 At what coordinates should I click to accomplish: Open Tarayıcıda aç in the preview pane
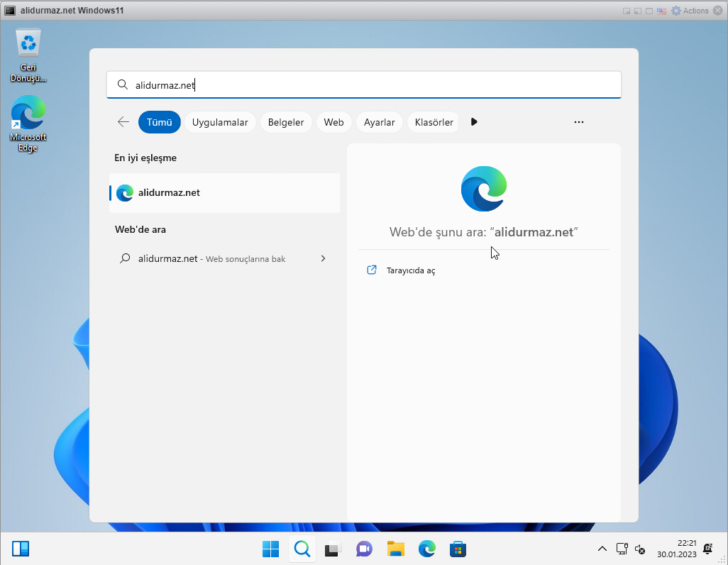coord(401,270)
